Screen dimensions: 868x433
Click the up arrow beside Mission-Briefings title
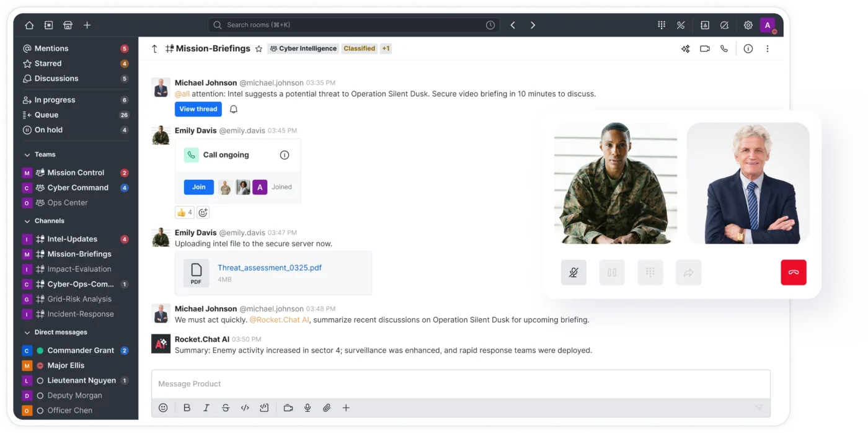[x=154, y=48]
